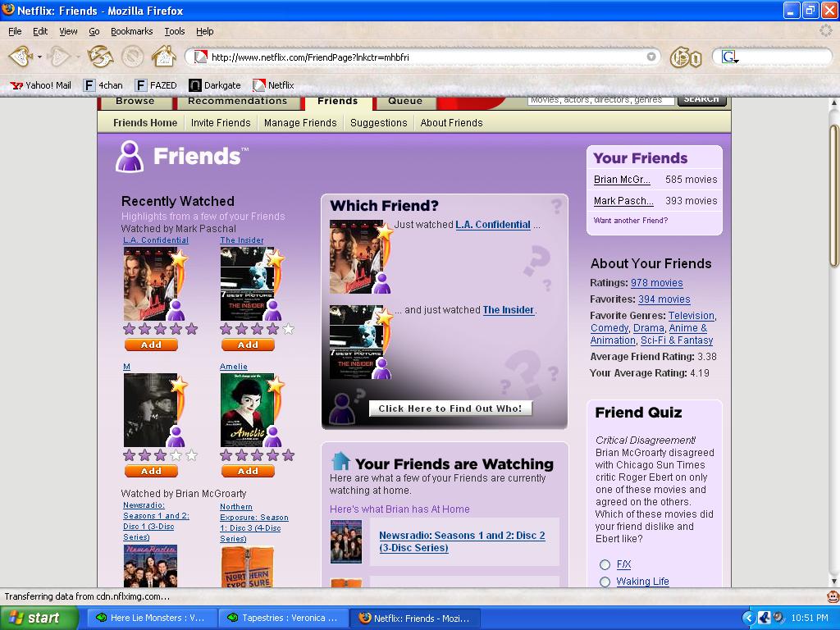The width and height of the screenshot is (840, 630).
Task: Switch to the Recommendations tab
Action: click(x=237, y=102)
